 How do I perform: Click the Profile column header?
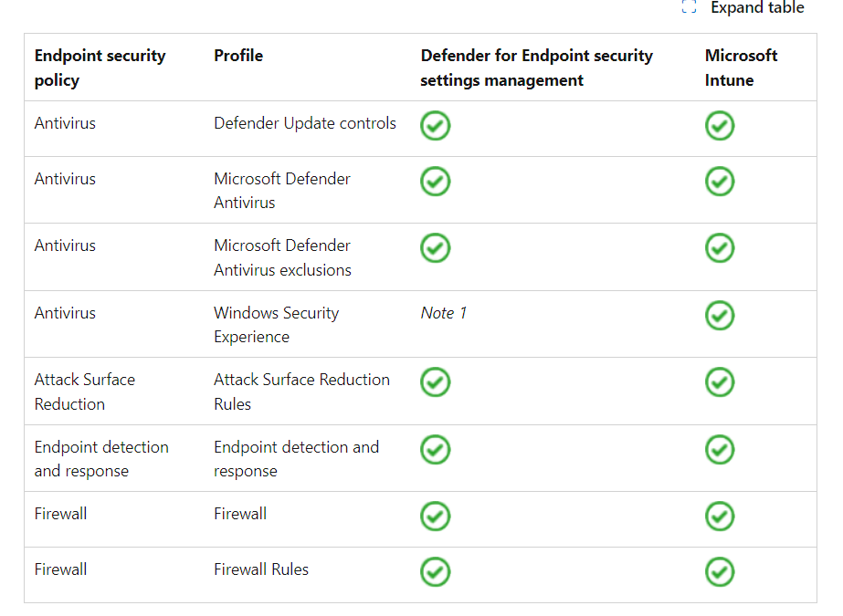pos(238,56)
